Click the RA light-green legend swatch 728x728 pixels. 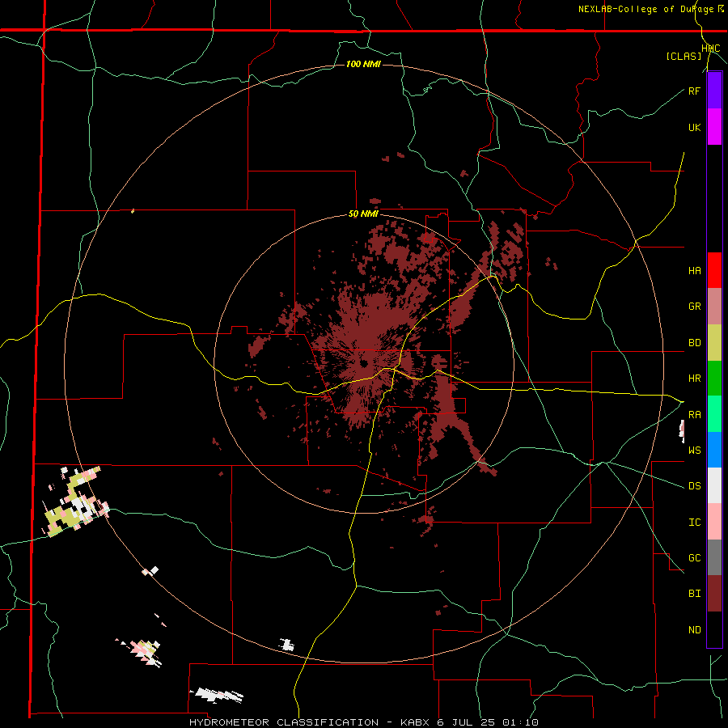714,414
